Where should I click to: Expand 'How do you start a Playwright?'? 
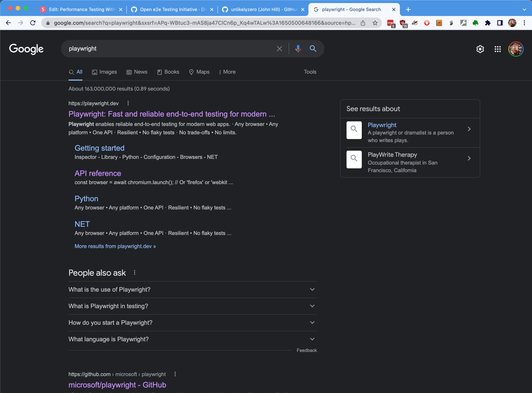click(x=193, y=323)
